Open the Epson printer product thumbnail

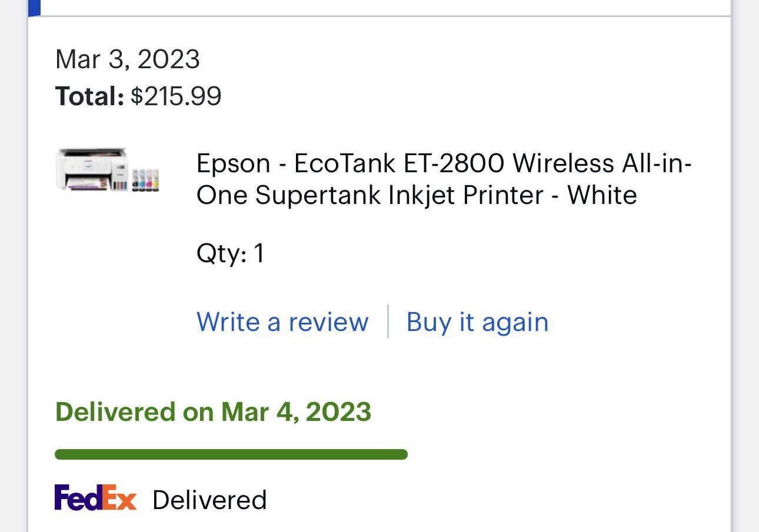pos(108,170)
